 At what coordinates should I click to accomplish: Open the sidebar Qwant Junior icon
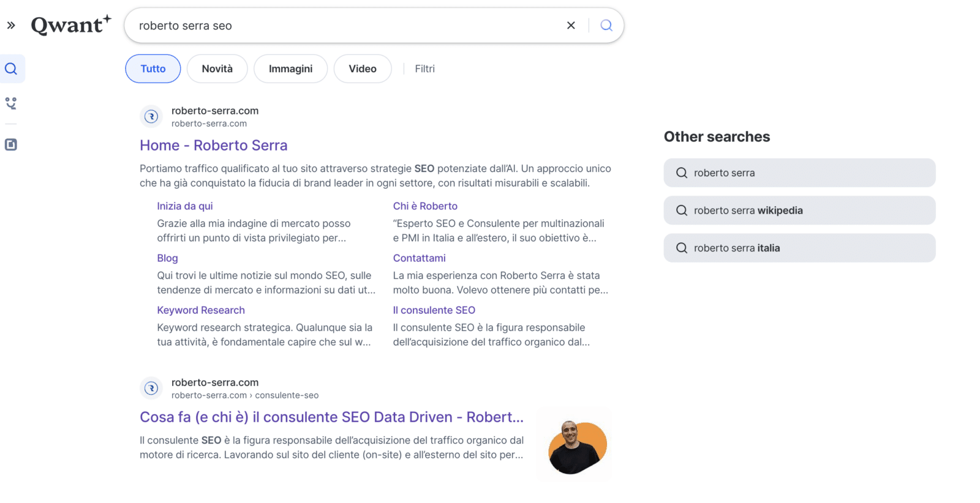coord(11,103)
